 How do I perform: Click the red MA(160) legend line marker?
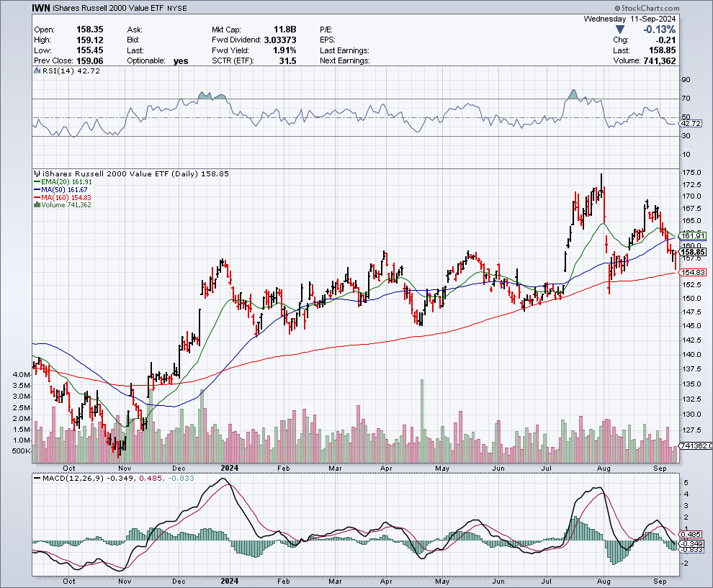(37, 197)
